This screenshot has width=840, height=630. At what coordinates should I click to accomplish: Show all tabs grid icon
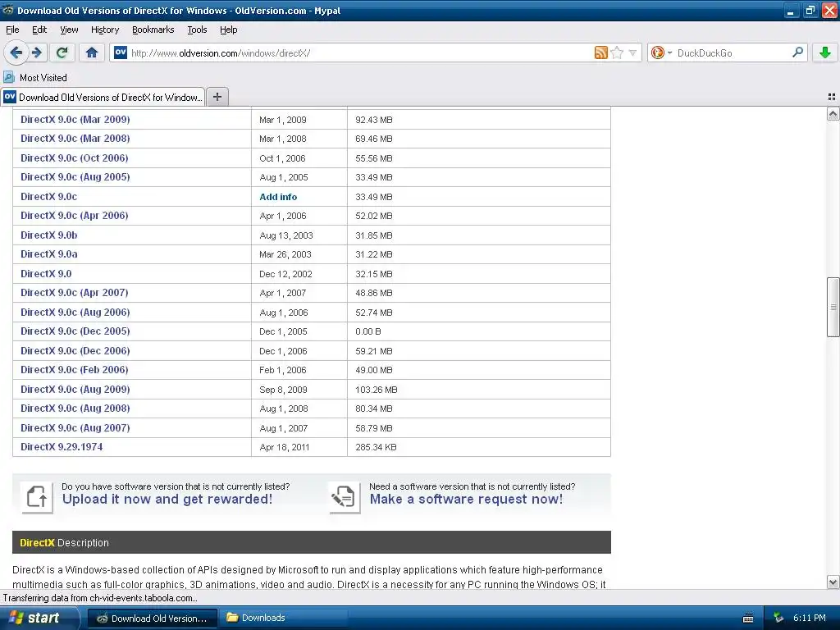(832, 97)
